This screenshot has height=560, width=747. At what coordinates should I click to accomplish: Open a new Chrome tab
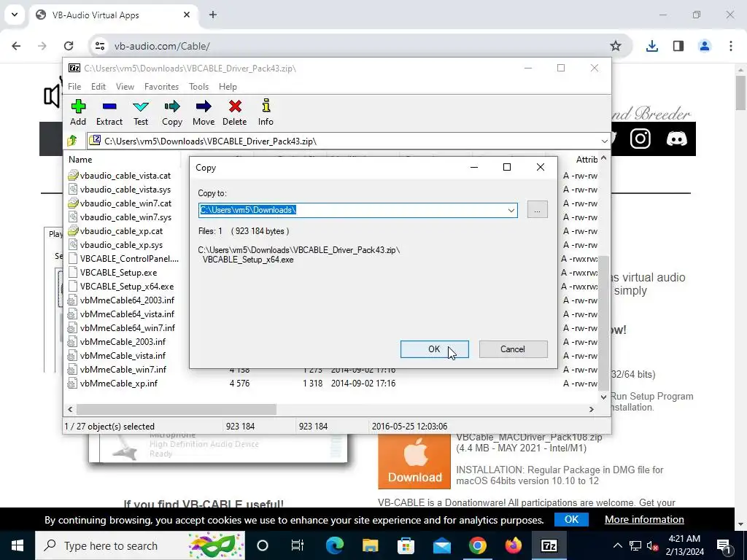tap(213, 15)
